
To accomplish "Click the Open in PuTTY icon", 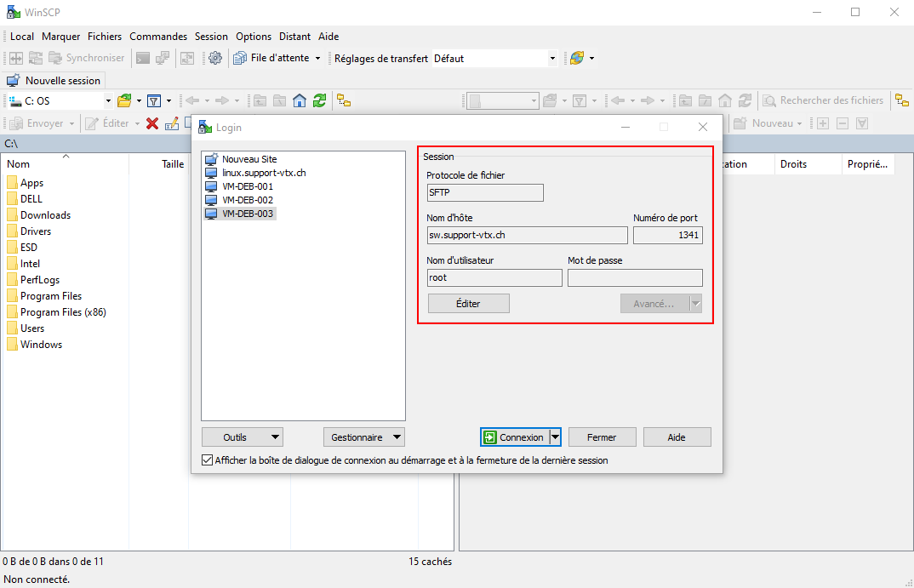I will tap(163, 58).
